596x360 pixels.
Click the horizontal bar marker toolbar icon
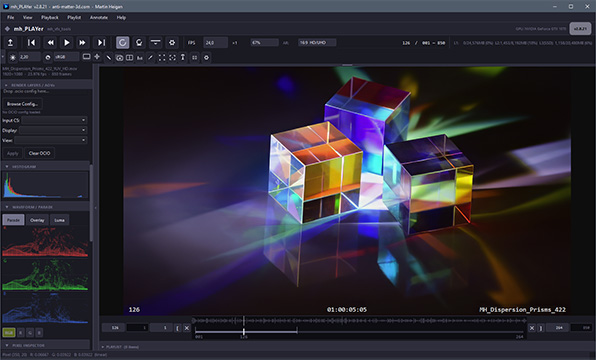[x=155, y=43]
